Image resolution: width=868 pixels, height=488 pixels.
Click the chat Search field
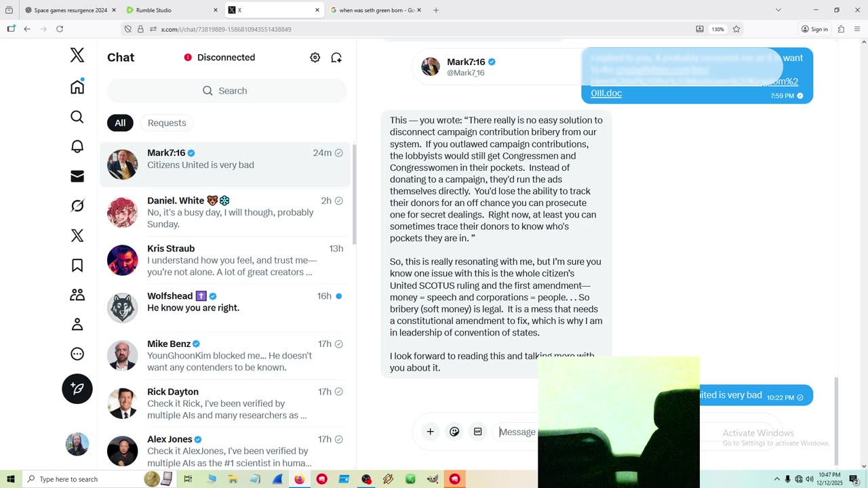click(x=226, y=91)
